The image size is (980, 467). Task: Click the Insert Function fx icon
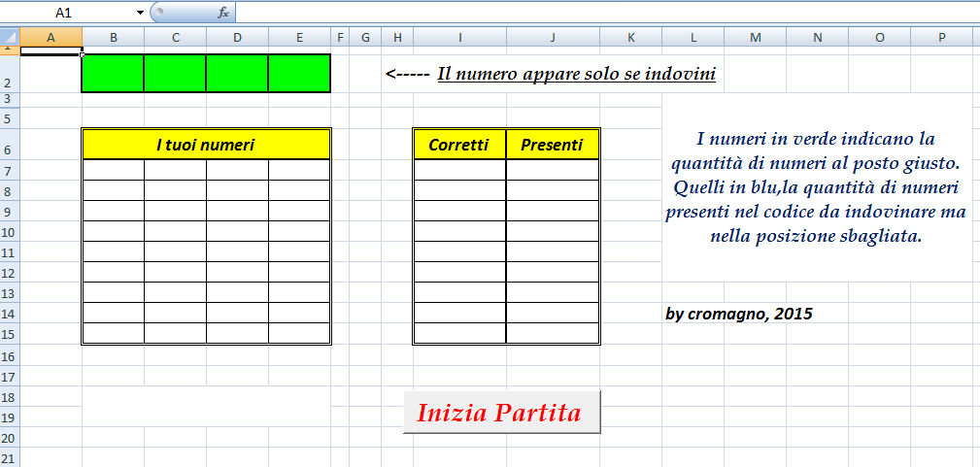(223, 13)
